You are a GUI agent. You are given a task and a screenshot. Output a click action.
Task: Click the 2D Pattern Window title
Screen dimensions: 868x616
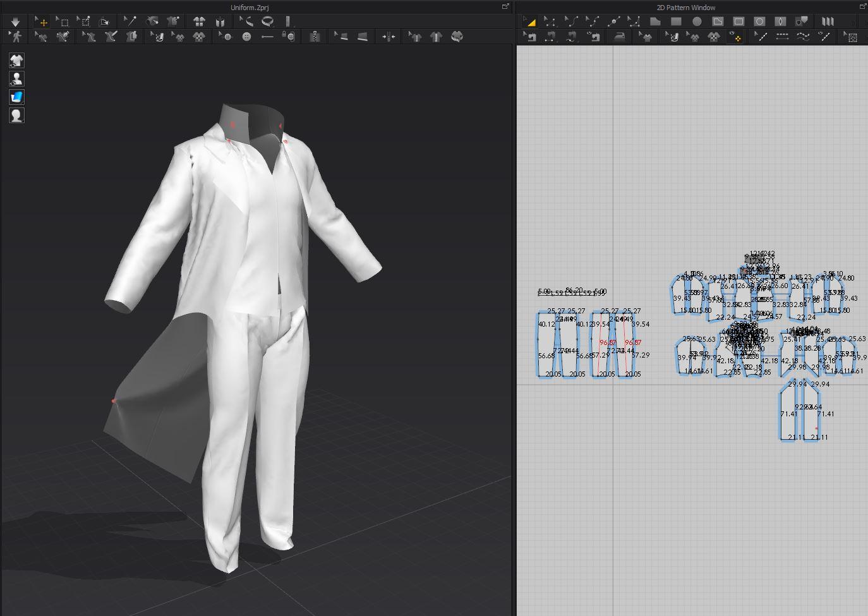(686, 8)
